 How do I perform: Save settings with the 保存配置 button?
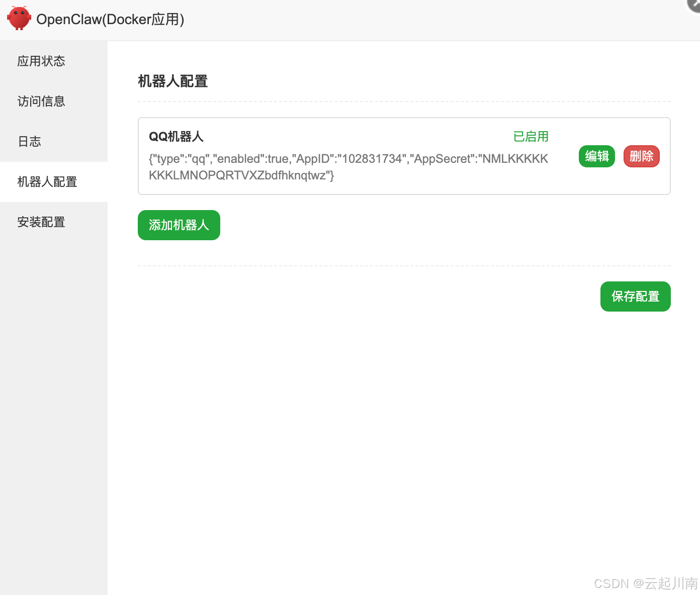coord(635,296)
